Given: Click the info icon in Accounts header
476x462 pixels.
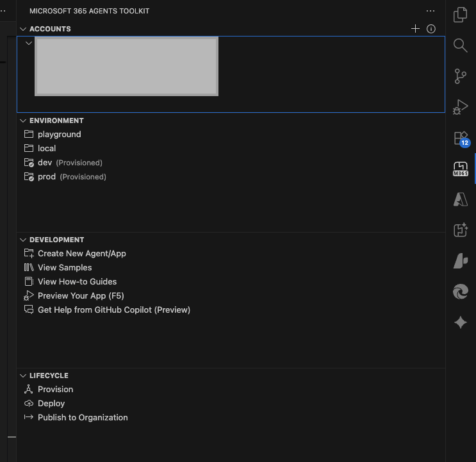Looking at the screenshot, I should 431,29.
